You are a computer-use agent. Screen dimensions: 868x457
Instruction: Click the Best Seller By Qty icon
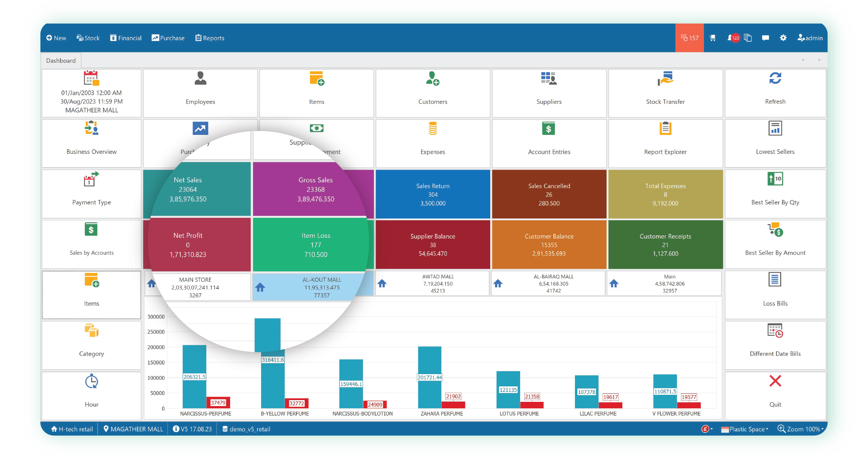tap(775, 179)
